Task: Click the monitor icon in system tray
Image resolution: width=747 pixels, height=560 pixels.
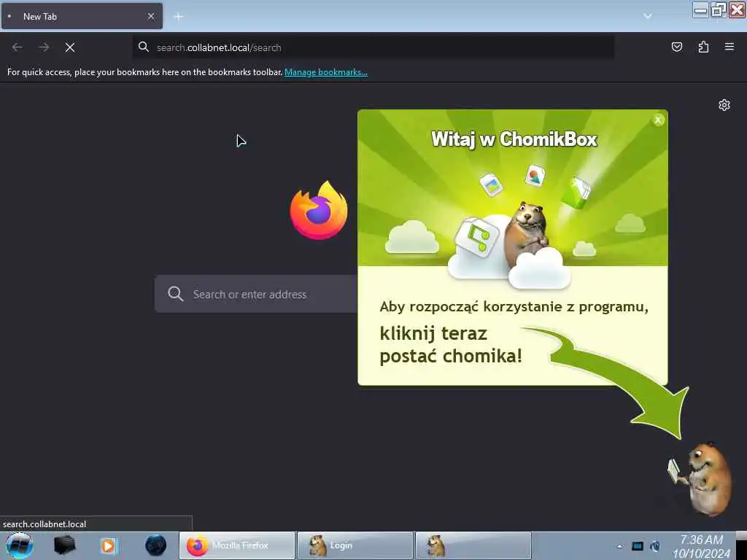Action: click(638, 546)
